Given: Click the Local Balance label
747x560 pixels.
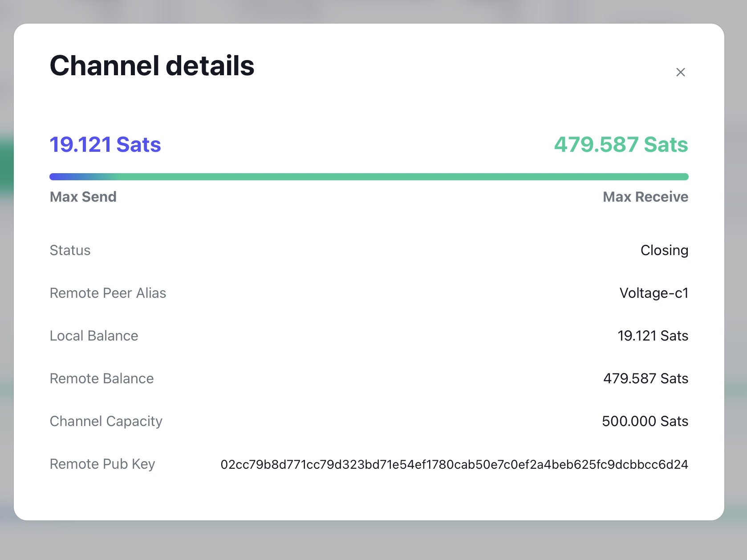Looking at the screenshot, I should click(94, 336).
